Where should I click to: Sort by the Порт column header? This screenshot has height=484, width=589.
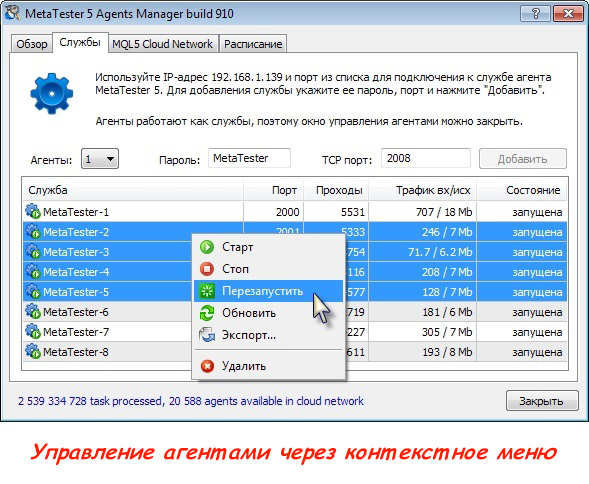tap(274, 190)
